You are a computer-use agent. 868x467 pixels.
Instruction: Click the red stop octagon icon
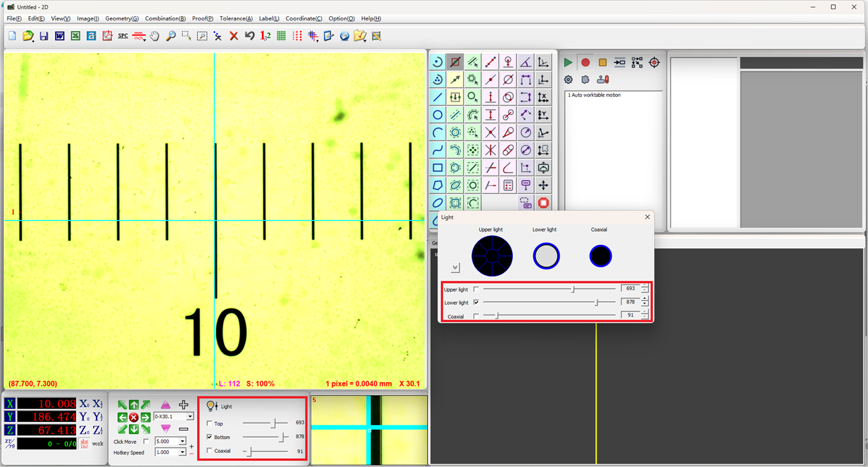click(x=544, y=203)
